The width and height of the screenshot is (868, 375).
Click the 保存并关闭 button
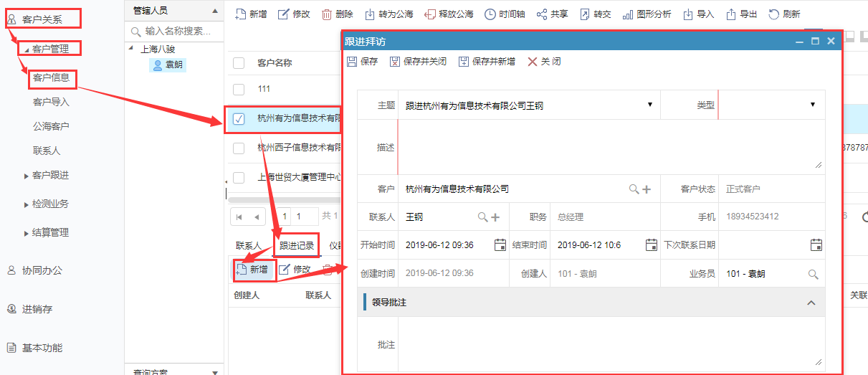(418, 62)
